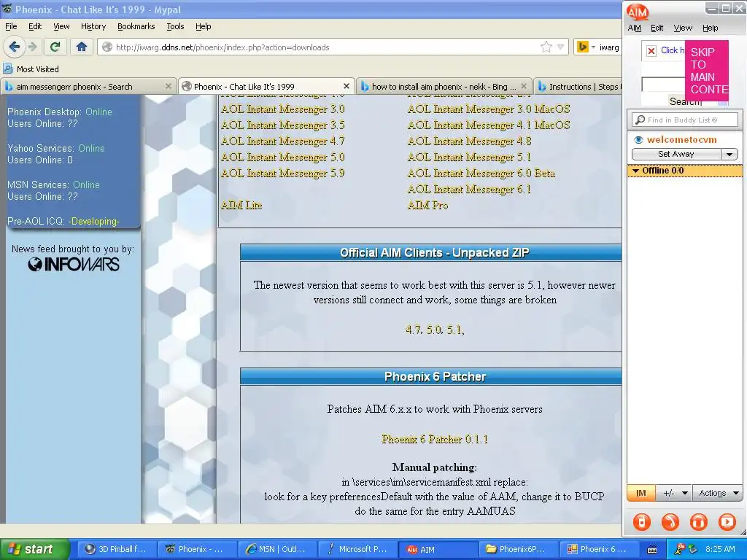747x560 pixels.
Task: Click the Infowars logo in sidebar
Action: click(74, 264)
